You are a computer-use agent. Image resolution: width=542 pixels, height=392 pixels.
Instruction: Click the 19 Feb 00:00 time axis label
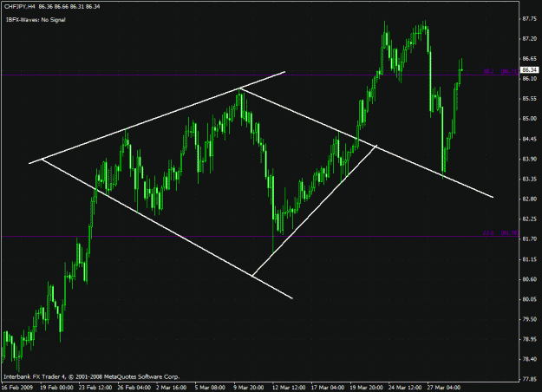(x=57, y=387)
